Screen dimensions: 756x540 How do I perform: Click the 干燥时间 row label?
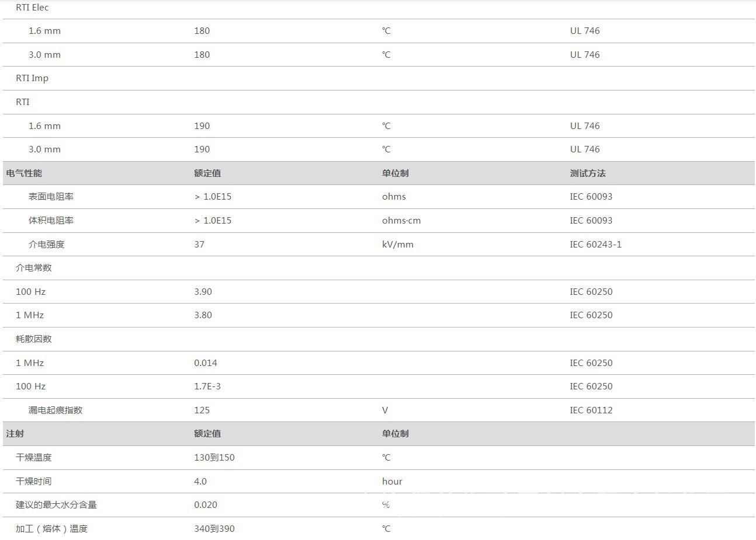tap(34, 482)
